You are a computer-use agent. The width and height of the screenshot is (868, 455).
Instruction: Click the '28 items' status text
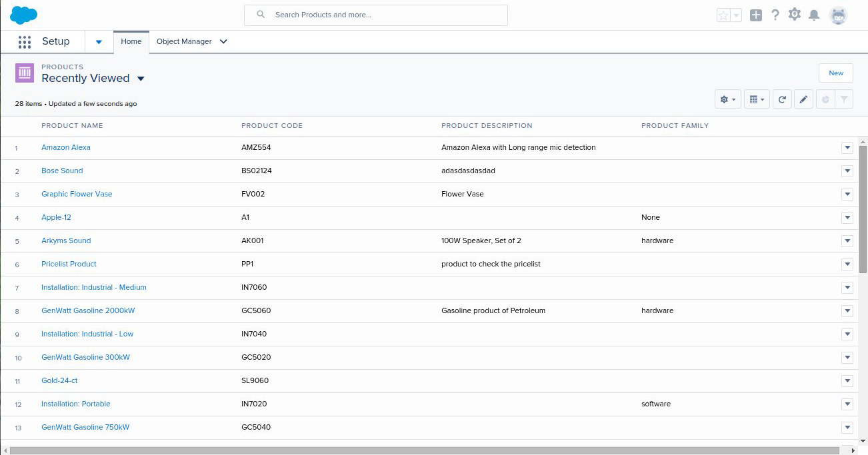[x=29, y=104]
